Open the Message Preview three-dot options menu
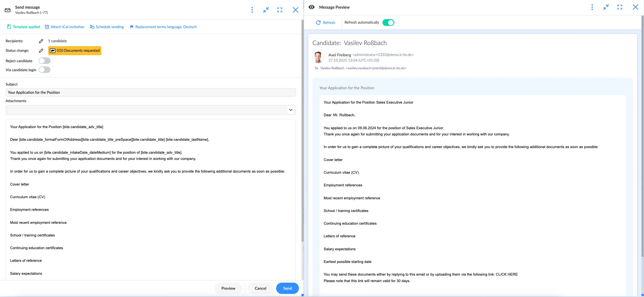 [592, 7]
